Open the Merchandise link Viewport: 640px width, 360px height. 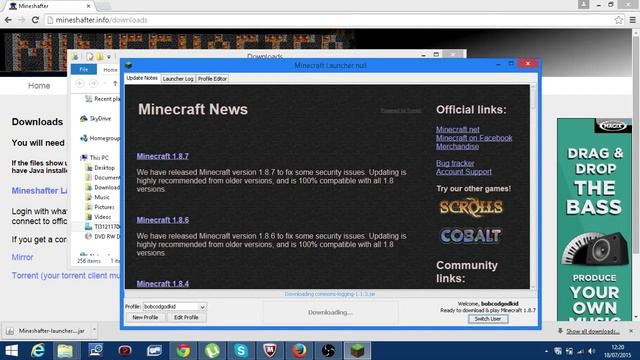(x=457, y=147)
